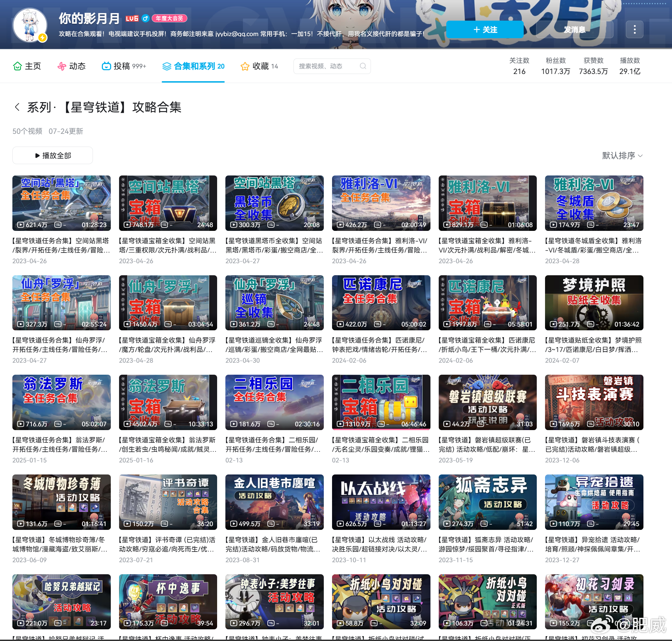Click the male gender icon beside the username
The height and width of the screenshot is (641, 672).
click(x=145, y=19)
